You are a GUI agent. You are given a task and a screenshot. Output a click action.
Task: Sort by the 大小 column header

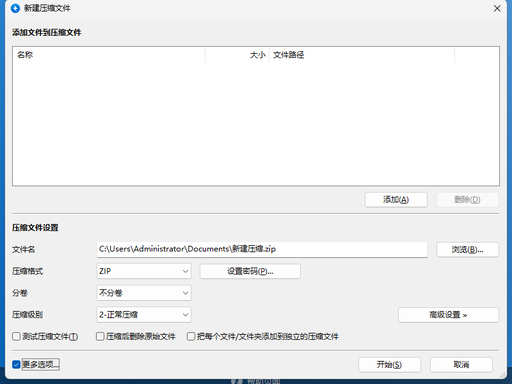click(x=237, y=55)
